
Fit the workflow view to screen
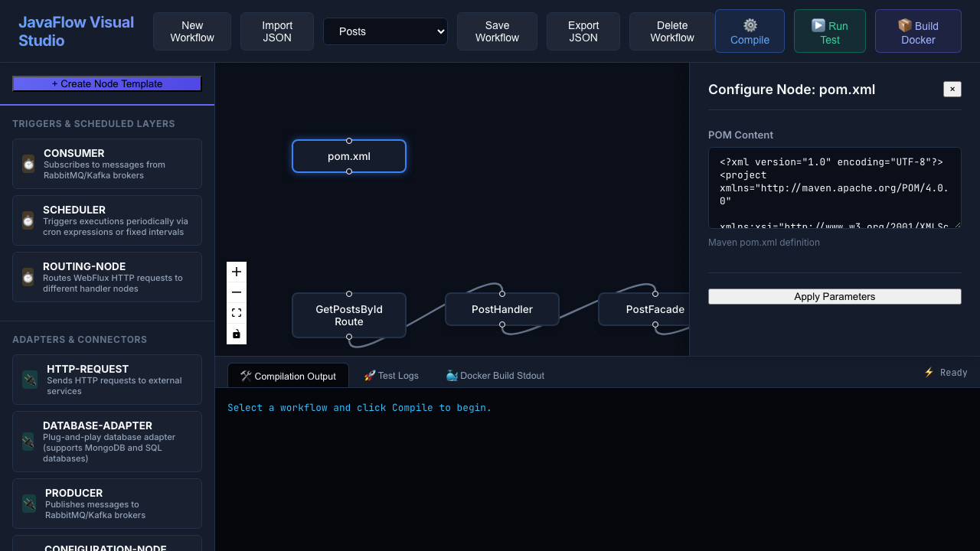click(x=237, y=313)
